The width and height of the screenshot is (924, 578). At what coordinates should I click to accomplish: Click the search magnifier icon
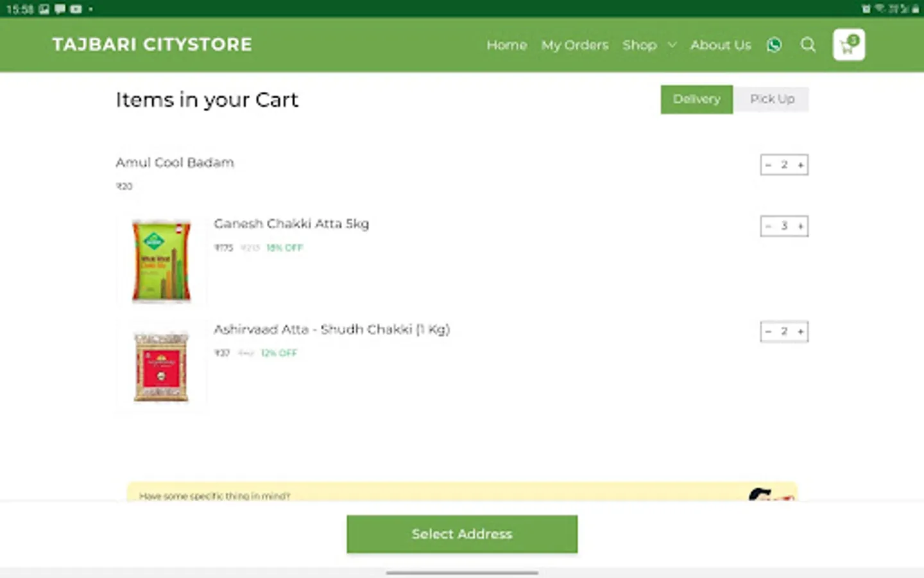coord(808,45)
